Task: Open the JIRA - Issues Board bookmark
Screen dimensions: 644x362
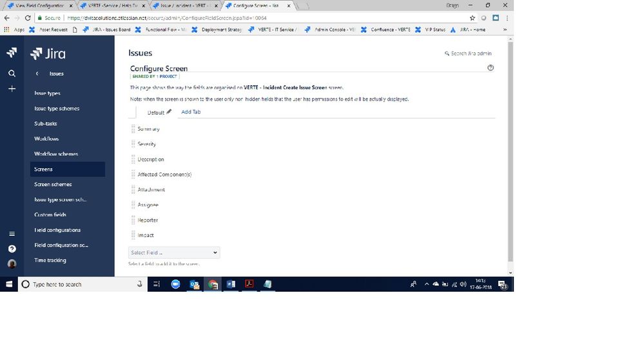Action: click(x=107, y=30)
